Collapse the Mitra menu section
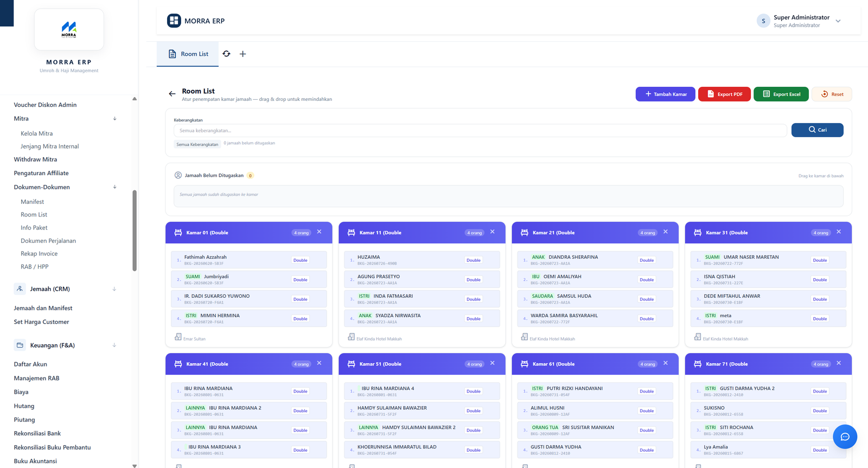The width and height of the screenshot is (868, 468). click(114, 119)
